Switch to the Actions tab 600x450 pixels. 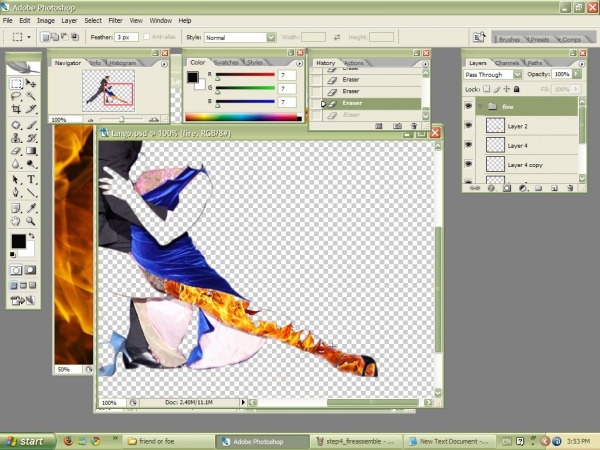click(353, 63)
